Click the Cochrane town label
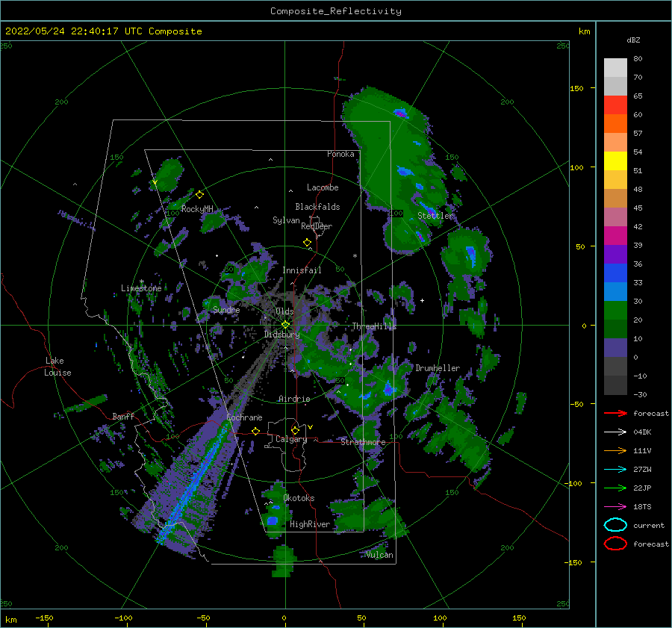Image resolution: width=672 pixels, height=628 pixels. click(x=244, y=417)
